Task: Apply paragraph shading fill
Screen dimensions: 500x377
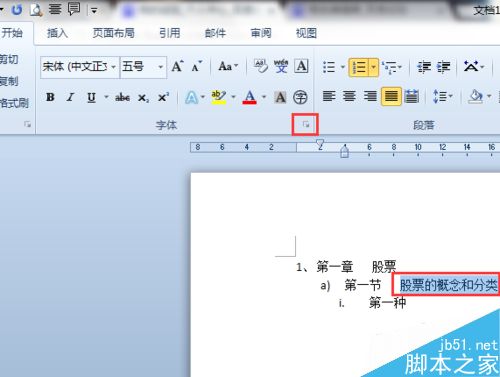Action: pyautogui.click(x=475, y=96)
